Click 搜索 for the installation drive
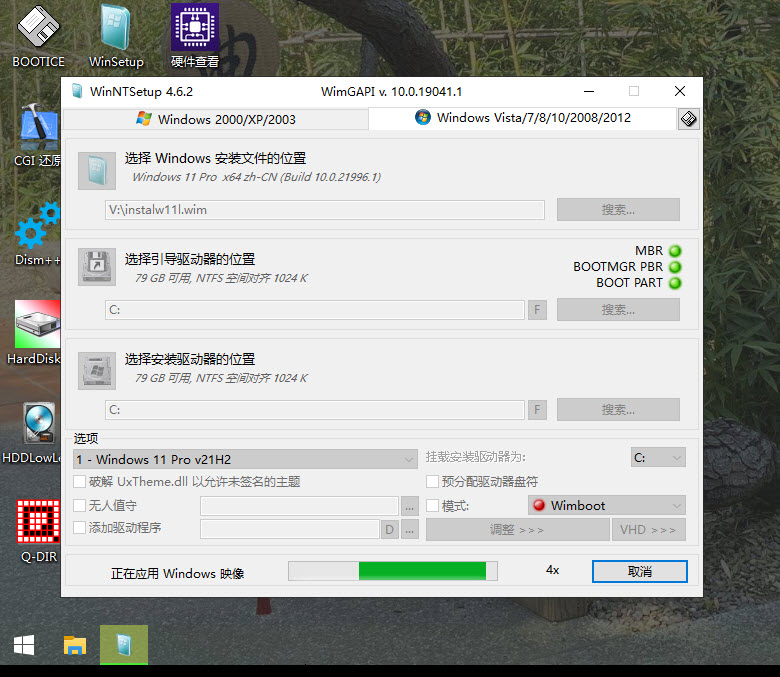Image resolution: width=780 pixels, height=677 pixels. 618,409
